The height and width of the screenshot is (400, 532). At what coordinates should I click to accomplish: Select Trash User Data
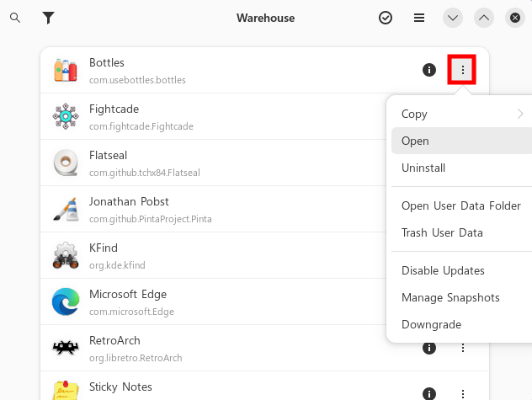461,232
